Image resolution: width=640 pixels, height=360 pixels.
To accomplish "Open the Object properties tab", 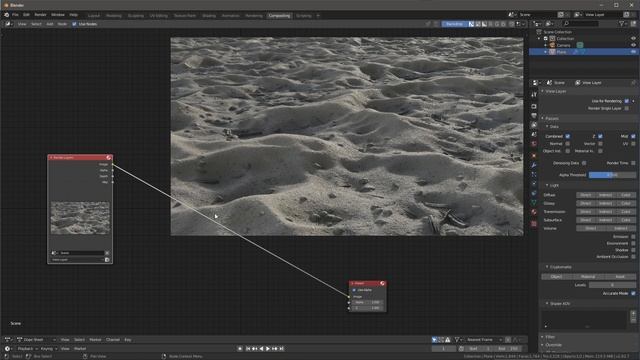I will coord(534,156).
